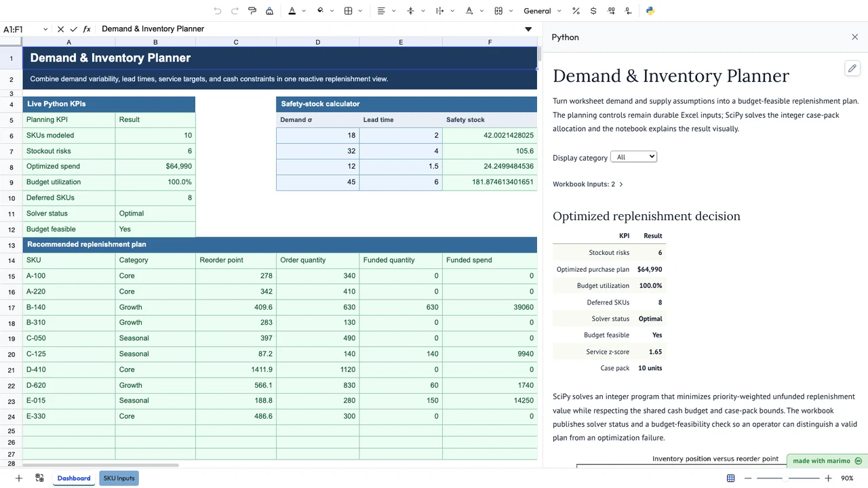Switch to the Dashboard sheet tab
This screenshot has width=868, height=488.
(x=74, y=479)
